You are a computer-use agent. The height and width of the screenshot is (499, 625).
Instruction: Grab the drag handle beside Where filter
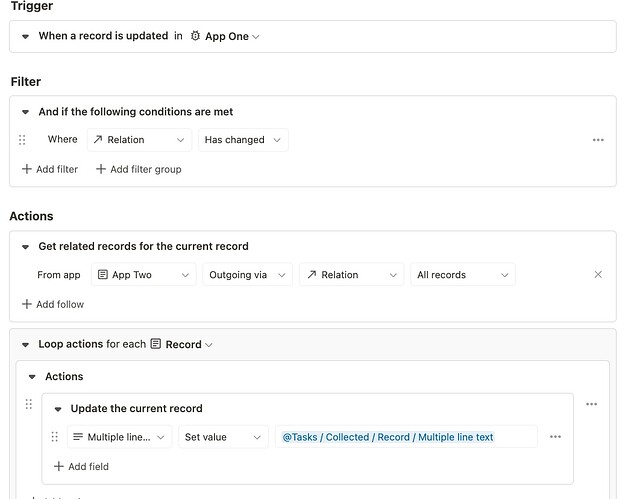(22, 140)
